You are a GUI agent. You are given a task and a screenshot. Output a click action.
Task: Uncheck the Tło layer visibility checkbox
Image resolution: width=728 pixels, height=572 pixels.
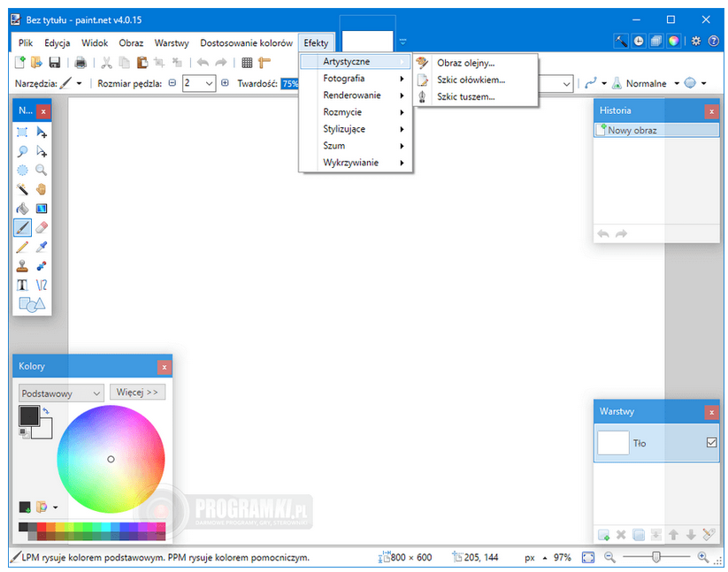(711, 442)
